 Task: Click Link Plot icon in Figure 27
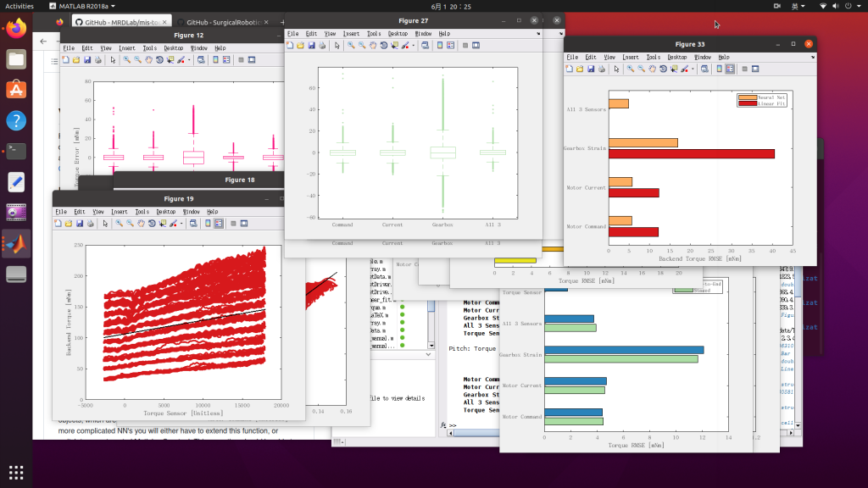[x=426, y=46]
